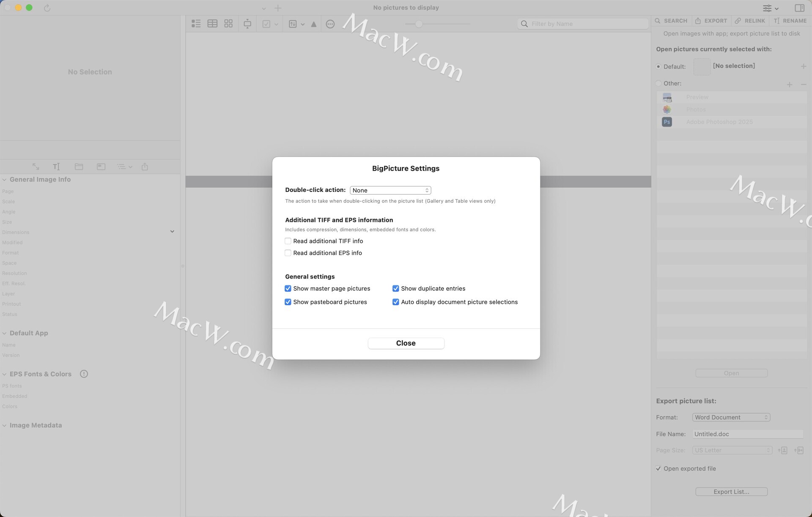Click the Export List... button
Screen dimensions: 812x517
coord(731,492)
